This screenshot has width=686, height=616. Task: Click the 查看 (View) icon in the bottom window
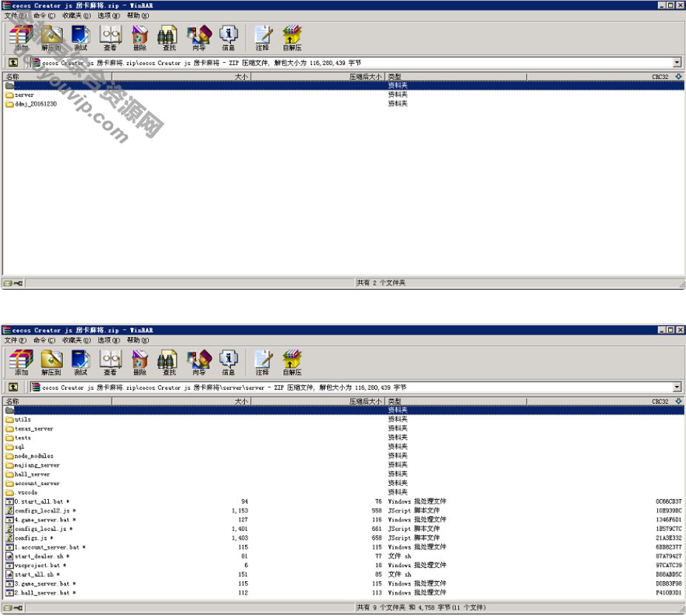tap(110, 363)
